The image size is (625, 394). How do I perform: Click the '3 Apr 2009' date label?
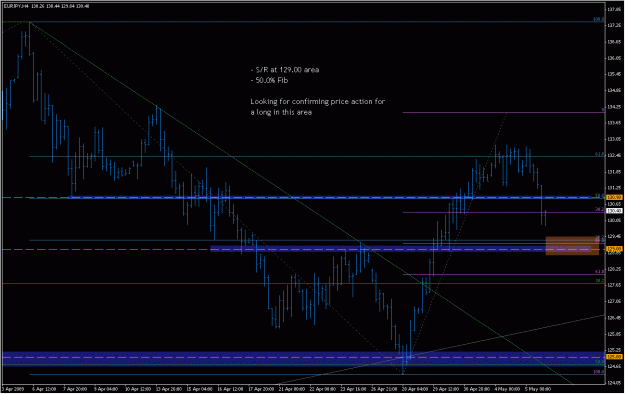[x=12, y=389]
